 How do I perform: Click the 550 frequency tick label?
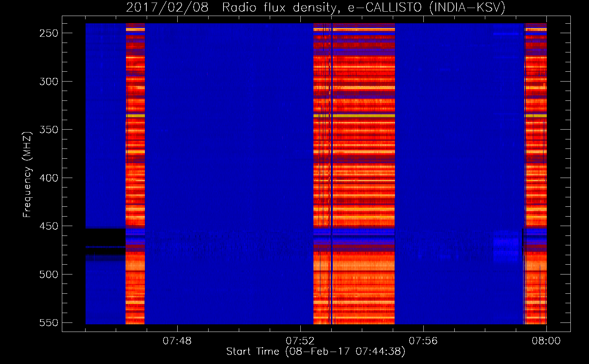pos(49,323)
